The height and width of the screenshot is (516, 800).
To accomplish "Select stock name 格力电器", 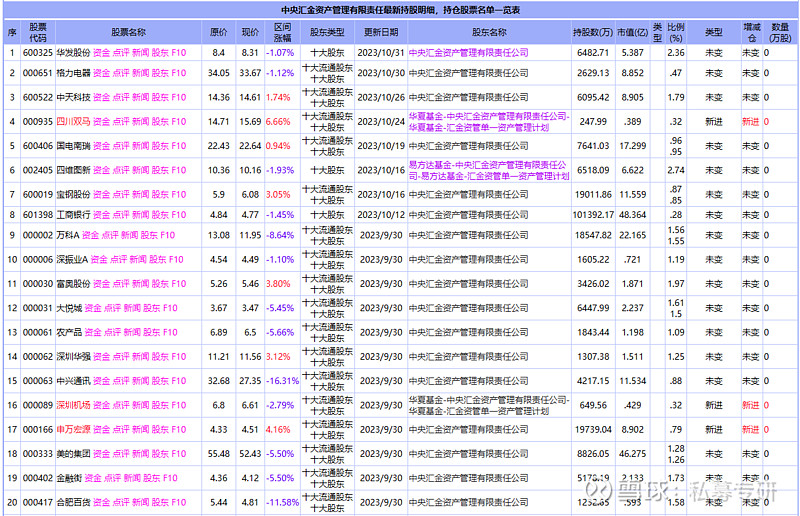I will click(73, 73).
